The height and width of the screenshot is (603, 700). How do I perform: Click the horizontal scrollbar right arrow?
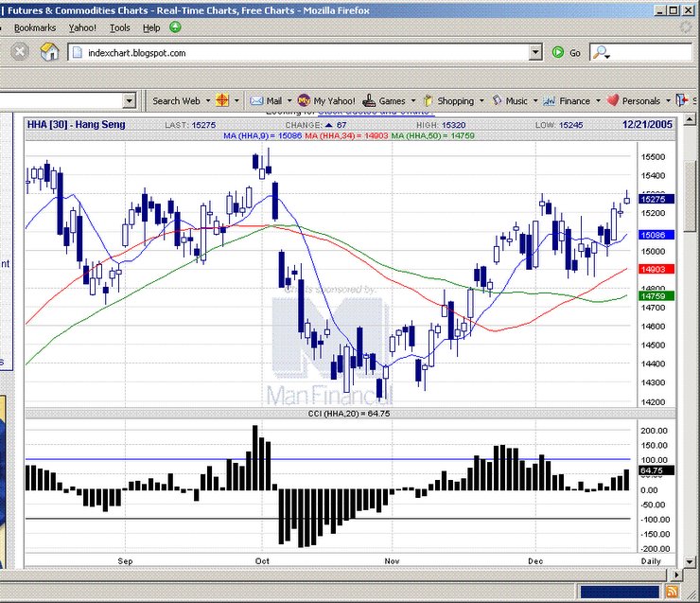click(x=677, y=575)
